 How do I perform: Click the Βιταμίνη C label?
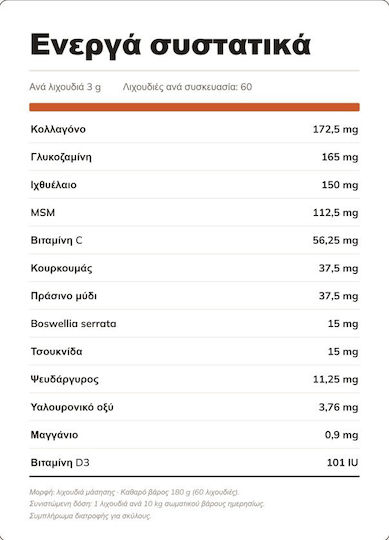[56, 240]
